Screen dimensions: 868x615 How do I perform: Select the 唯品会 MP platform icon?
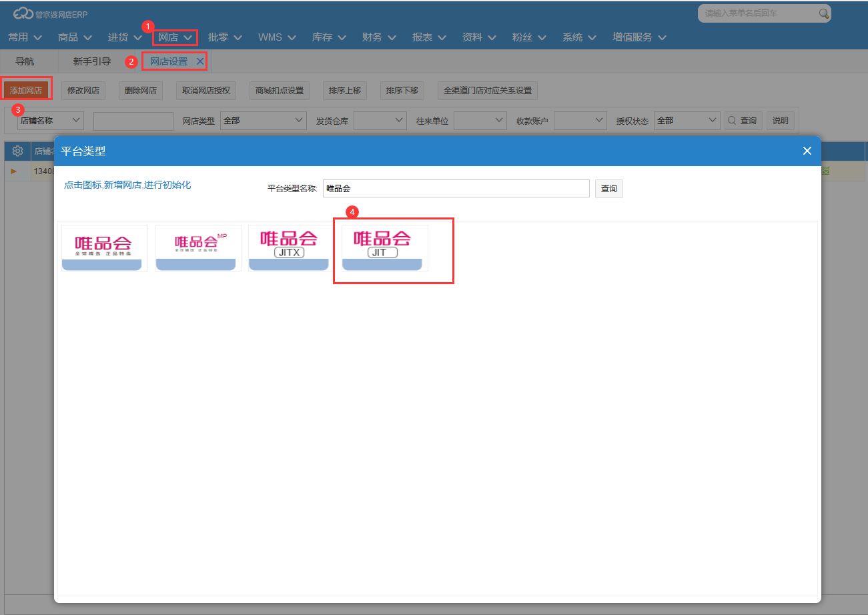pos(197,248)
